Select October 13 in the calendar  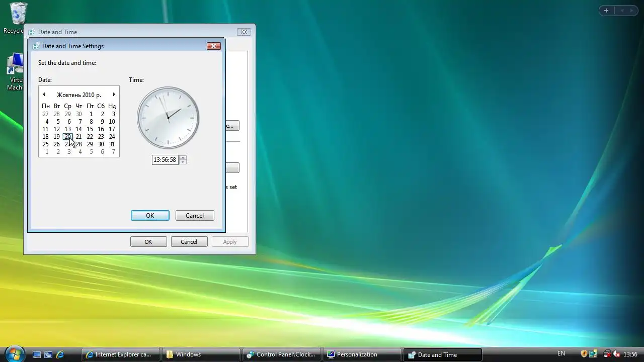pyautogui.click(x=68, y=129)
